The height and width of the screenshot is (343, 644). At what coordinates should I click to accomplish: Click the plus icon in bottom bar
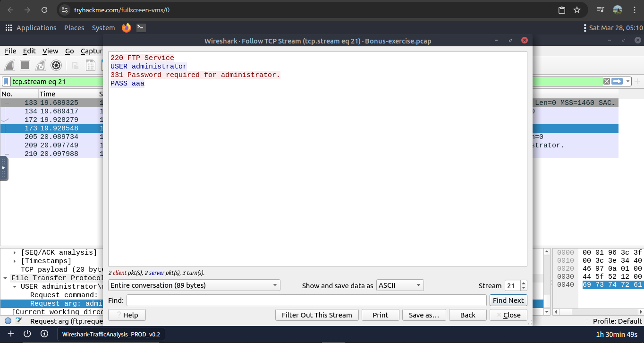tap(11, 334)
